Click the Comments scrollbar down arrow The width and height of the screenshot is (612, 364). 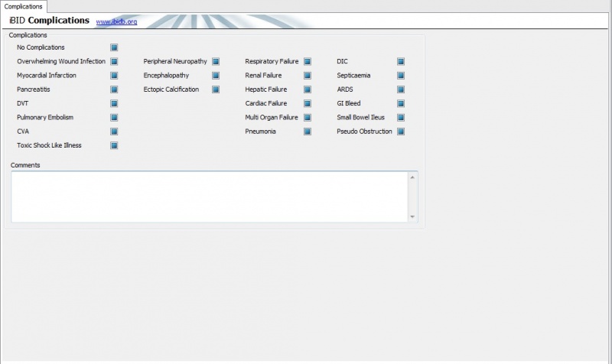413,217
